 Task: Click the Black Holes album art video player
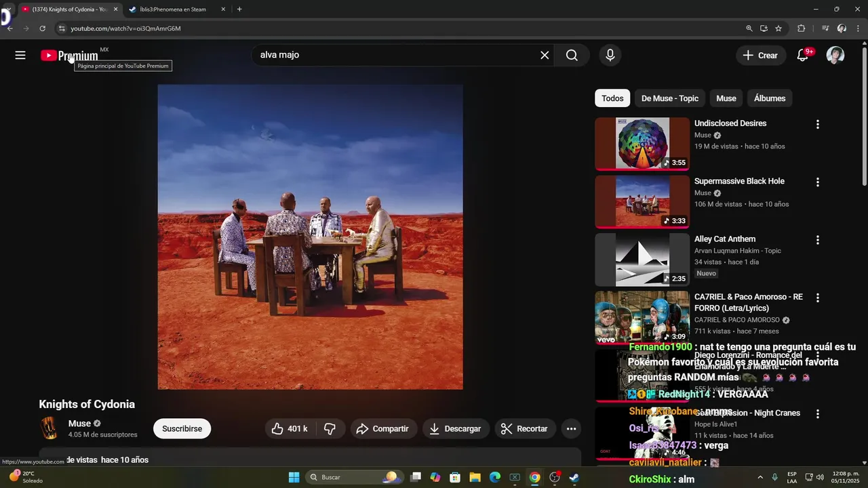[x=311, y=237]
